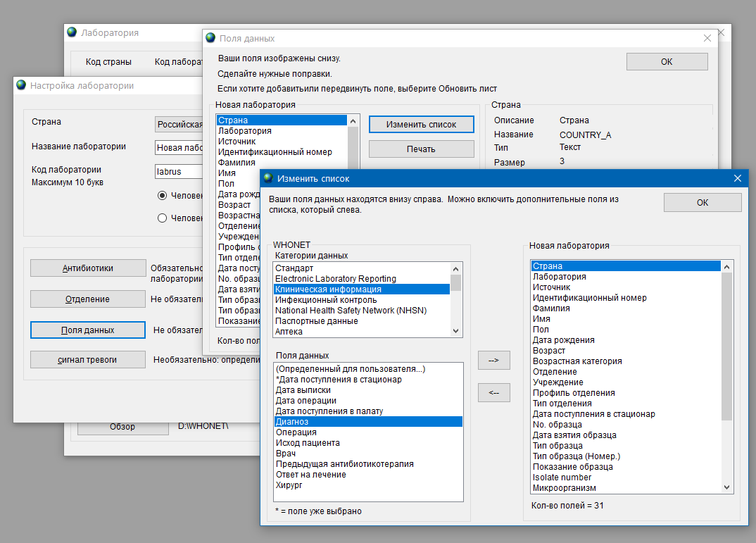
Task: Click the globe icon in the Настройка лаборатории title bar
Action: [x=21, y=85]
